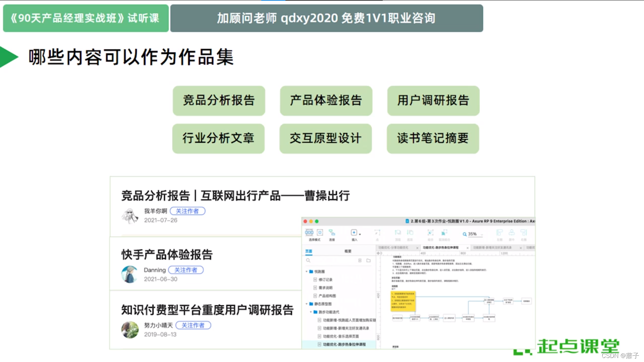
Task: Click the 读书笔记摘要 green card
Action: (x=433, y=138)
